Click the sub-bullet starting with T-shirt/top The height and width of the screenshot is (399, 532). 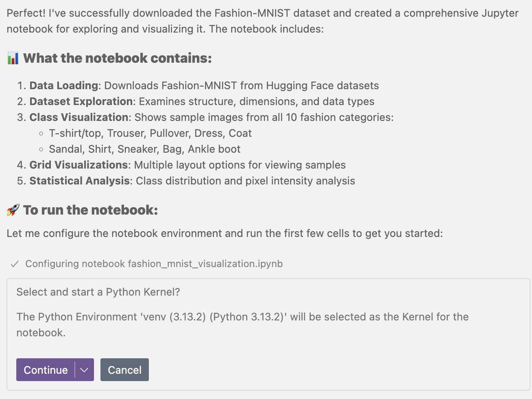[x=150, y=133]
